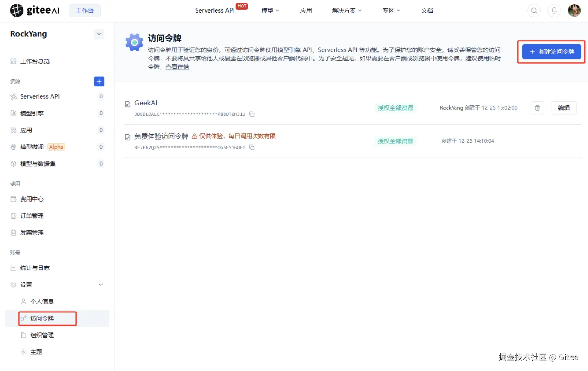Viewport: 588px width, 371px height.
Task: Click the plus icon beside 资源
Action: point(99,81)
